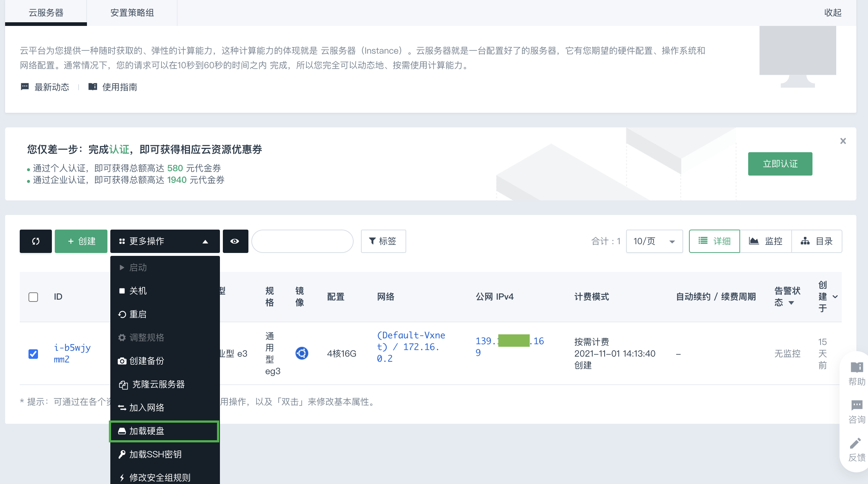Expand the 告警状态 column filter arrow
This screenshot has height=484, width=868.
tap(791, 303)
